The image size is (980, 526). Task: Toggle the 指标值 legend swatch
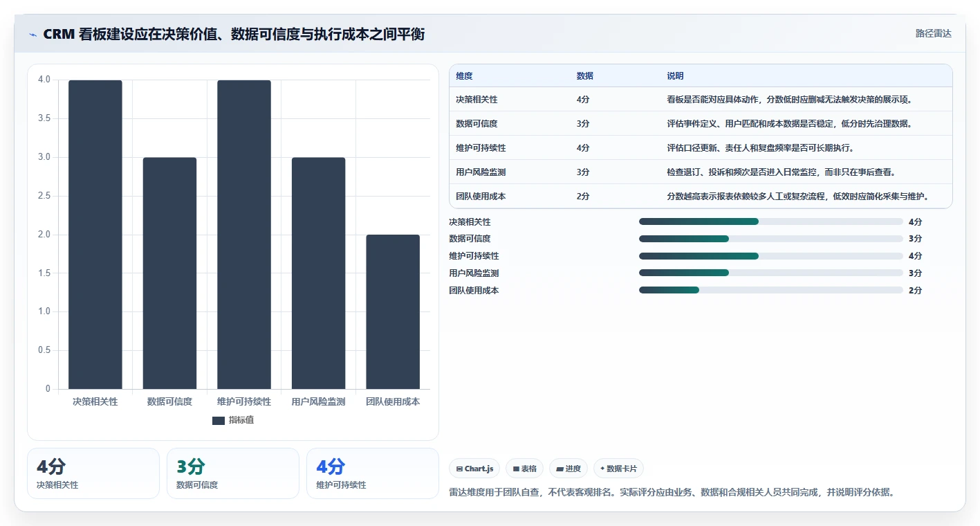pos(219,421)
